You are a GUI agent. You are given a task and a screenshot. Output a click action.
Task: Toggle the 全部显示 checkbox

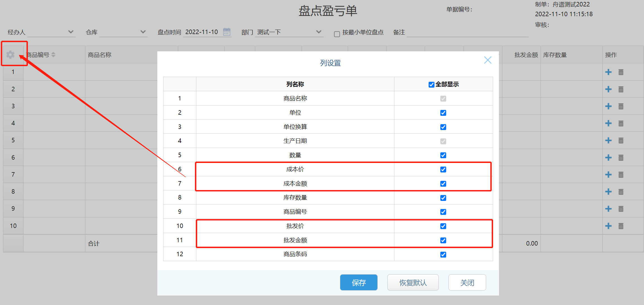pyautogui.click(x=431, y=85)
